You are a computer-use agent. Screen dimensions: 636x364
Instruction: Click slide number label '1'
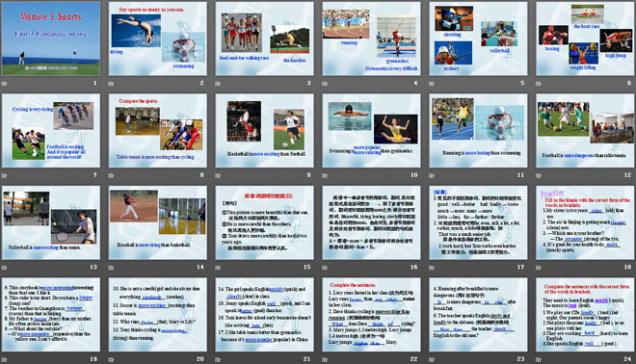94,83
